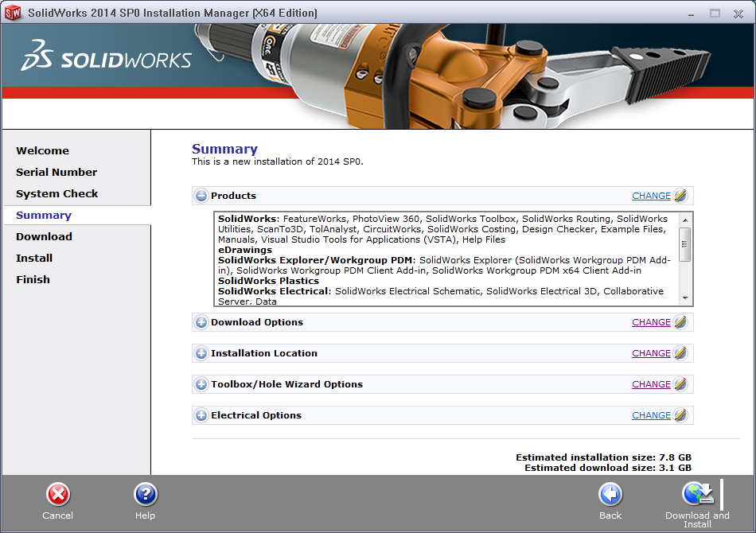
Task: Click 'Estimated download size: 3.1 GB' text
Action: tap(608, 468)
